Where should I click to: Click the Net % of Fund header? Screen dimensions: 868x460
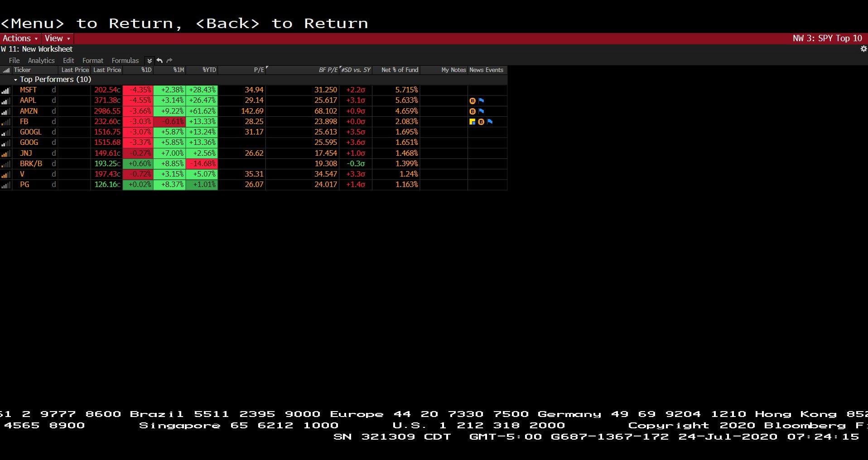[x=396, y=70]
